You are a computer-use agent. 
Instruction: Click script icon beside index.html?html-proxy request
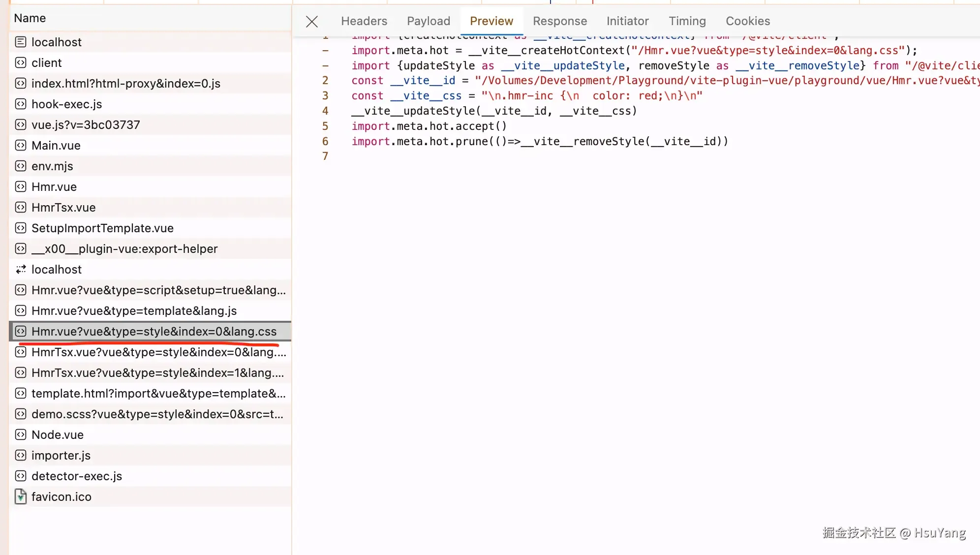click(21, 83)
